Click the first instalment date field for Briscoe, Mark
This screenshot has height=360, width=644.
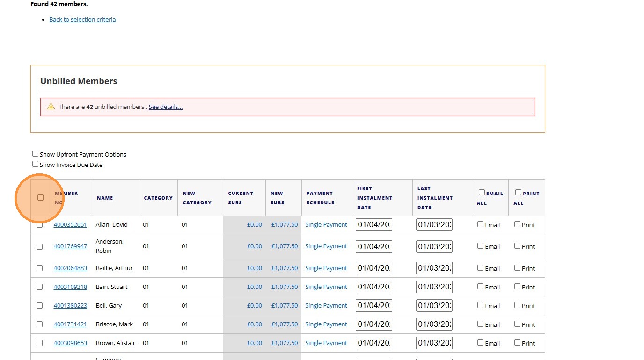tap(374, 324)
